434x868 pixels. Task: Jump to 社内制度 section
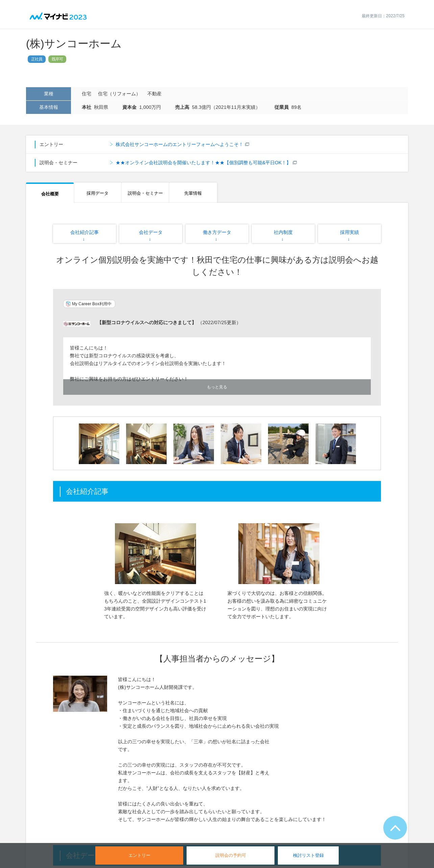click(x=283, y=234)
